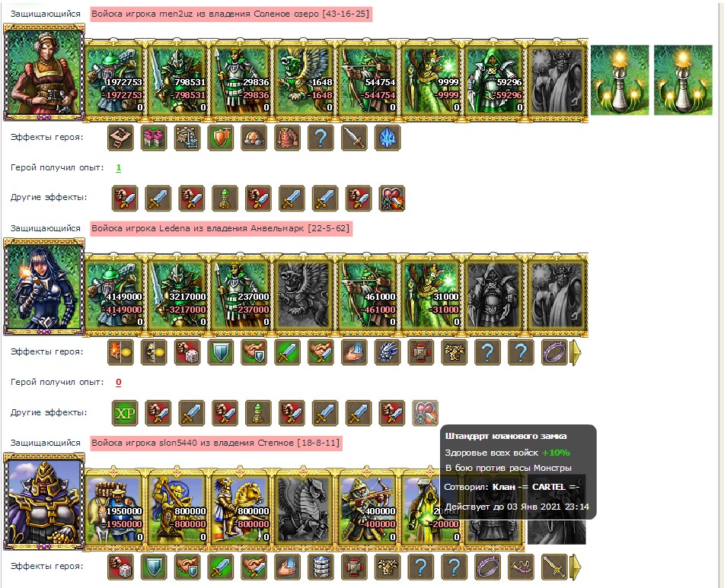Viewport: 724px width, 588px height.
Task: Click the purple ring effect in Ledena's row
Action: (554, 352)
